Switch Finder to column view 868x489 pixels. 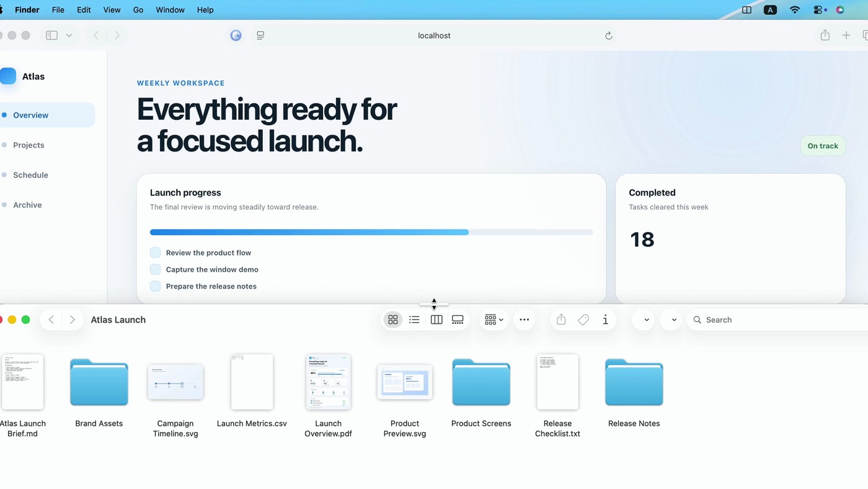coord(436,320)
